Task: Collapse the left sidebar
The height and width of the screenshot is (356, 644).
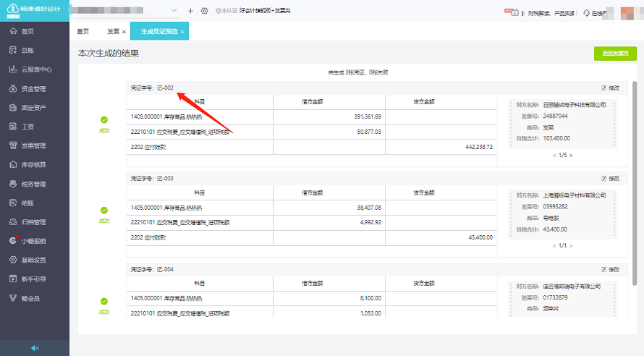Action: point(35,348)
